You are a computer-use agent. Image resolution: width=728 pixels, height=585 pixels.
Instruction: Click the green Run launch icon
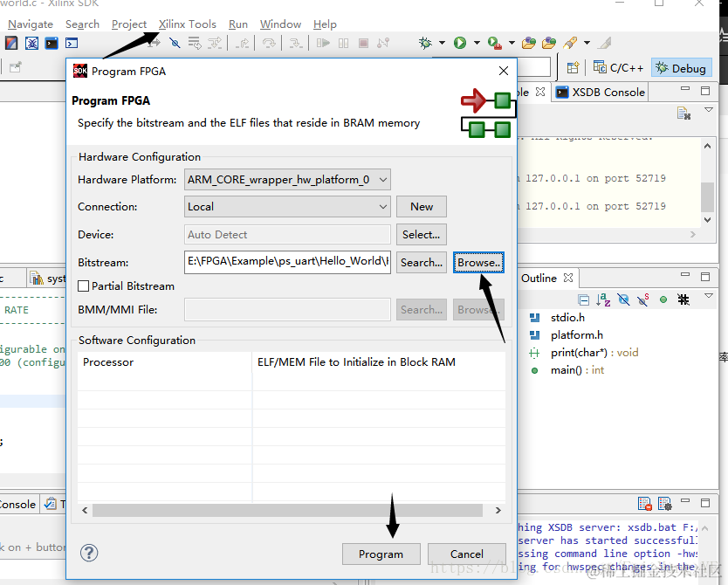click(460, 43)
